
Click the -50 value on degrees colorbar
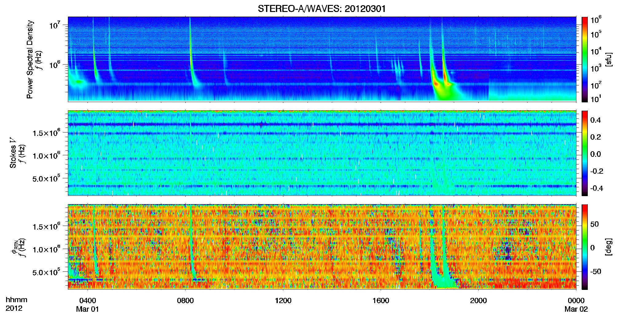click(595, 271)
